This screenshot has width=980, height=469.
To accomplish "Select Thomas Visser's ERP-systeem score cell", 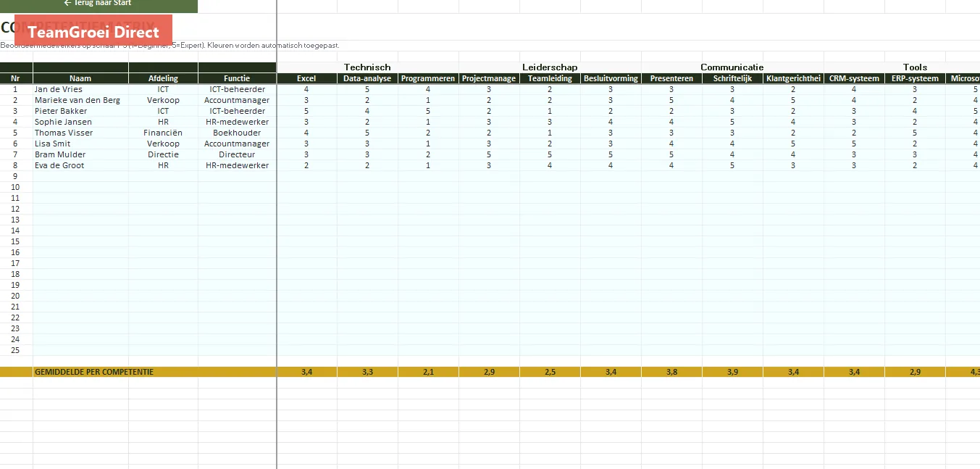I will pyautogui.click(x=915, y=133).
